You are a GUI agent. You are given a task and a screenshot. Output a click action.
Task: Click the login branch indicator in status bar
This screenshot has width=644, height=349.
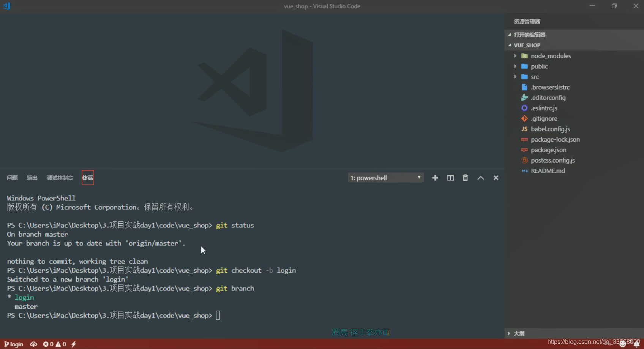pos(14,344)
